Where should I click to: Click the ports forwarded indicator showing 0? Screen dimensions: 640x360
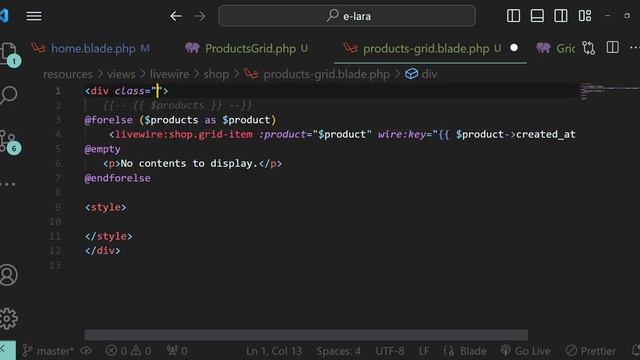177,351
